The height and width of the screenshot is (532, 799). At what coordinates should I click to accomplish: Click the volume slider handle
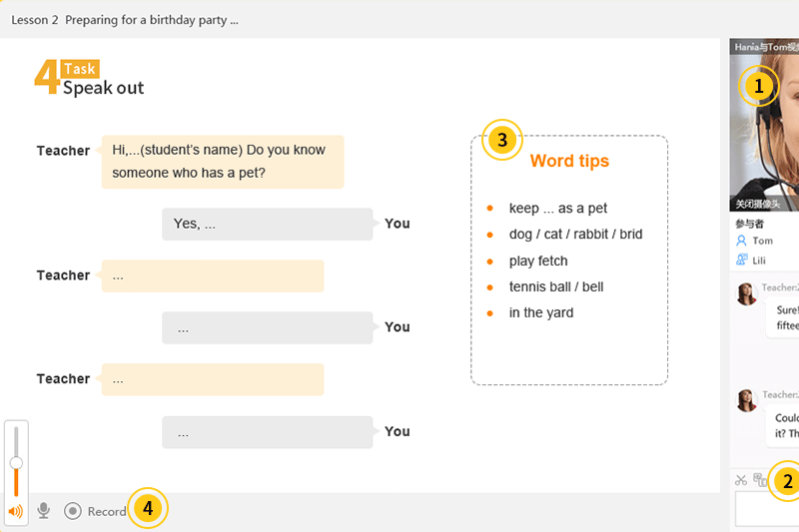tap(16, 463)
